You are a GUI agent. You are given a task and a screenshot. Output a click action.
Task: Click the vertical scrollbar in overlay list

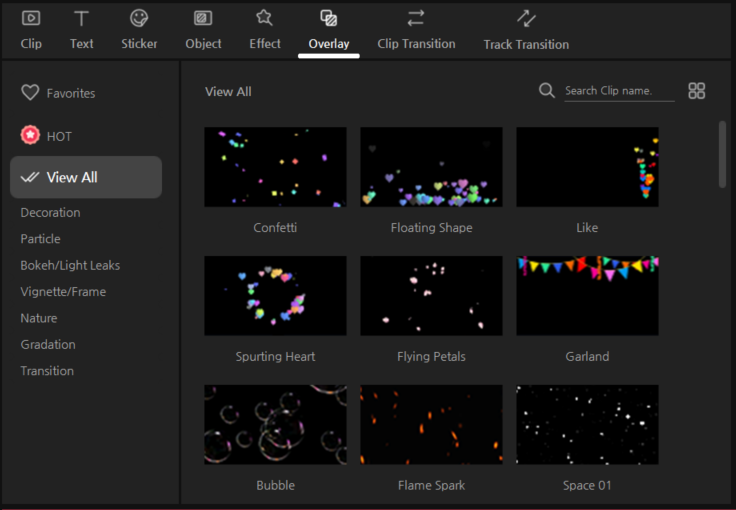point(723,154)
